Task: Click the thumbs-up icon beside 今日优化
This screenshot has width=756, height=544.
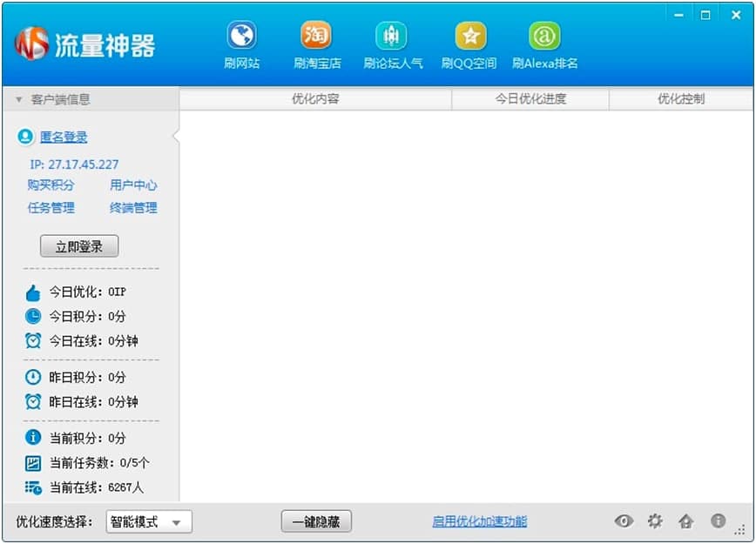Action: click(33, 292)
